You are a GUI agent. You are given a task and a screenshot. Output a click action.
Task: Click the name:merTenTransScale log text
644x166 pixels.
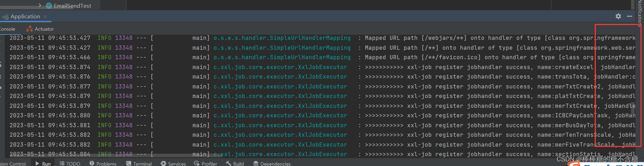click(x=574, y=135)
